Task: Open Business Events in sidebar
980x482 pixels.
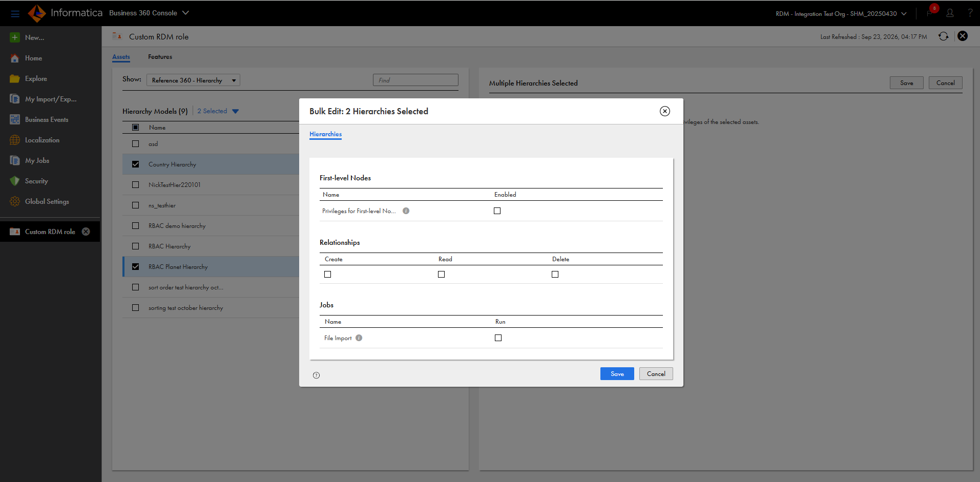Action: point(47,119)
